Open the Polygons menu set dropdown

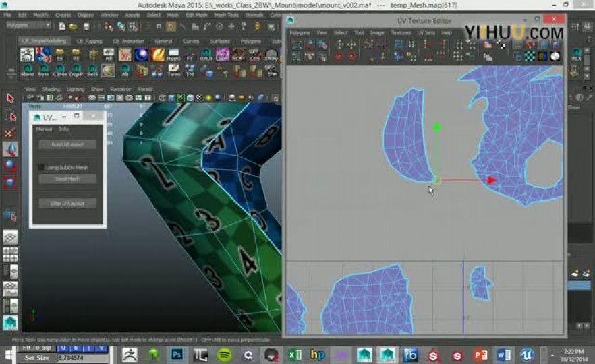pyautogui.click(x=28, y=26)
